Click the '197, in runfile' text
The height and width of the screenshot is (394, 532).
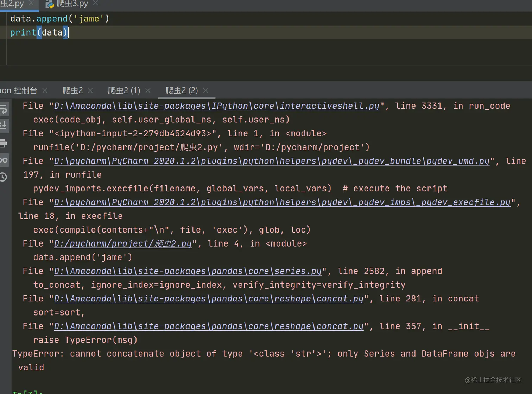point(63,174)
